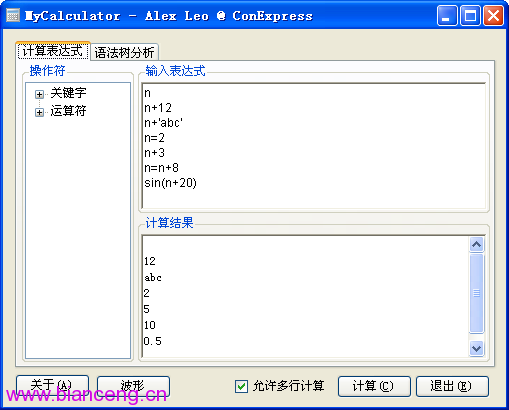Click the first line "n" in expression input
This screenshot has height=410, width=509.
point(147,93)
